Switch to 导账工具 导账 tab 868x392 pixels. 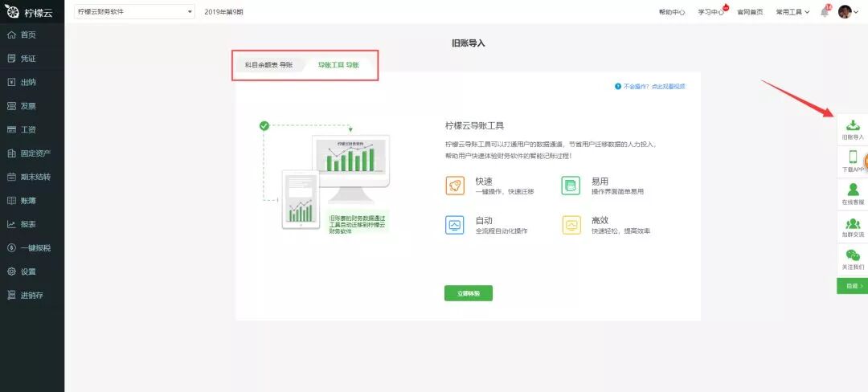point(338,65)
